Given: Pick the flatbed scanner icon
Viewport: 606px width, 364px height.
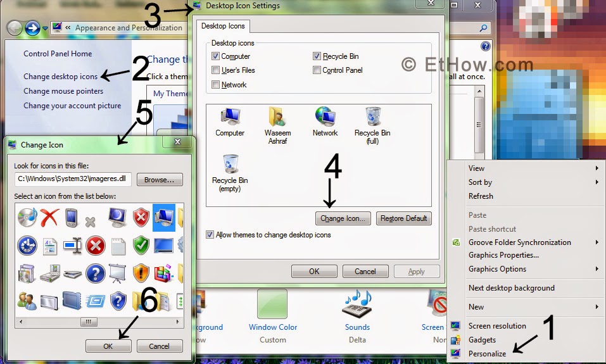Looking at the screenshot, I should tap(73, 274).
